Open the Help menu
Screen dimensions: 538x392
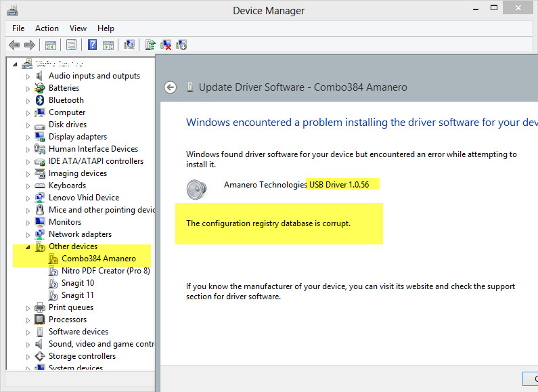coord(106,28)
